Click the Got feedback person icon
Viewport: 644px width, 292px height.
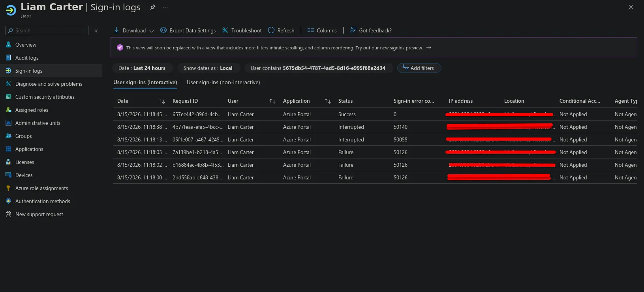pyautogui.click(x=353, y=30)
